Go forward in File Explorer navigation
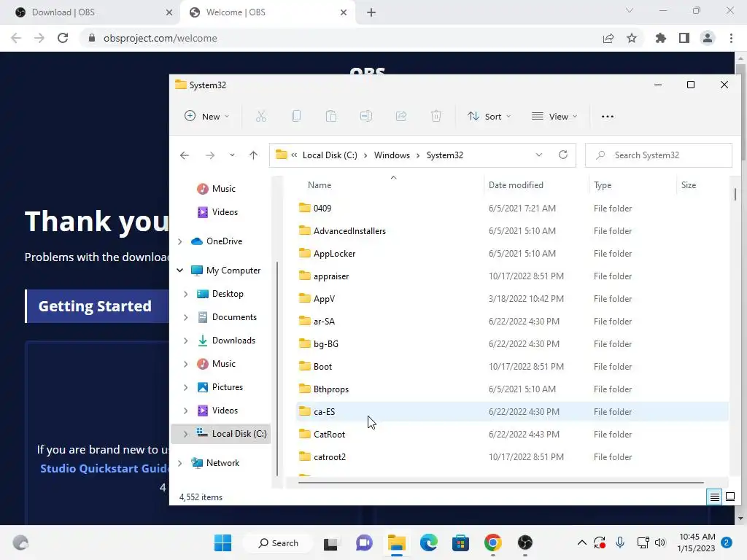 [x=209, y=155]
